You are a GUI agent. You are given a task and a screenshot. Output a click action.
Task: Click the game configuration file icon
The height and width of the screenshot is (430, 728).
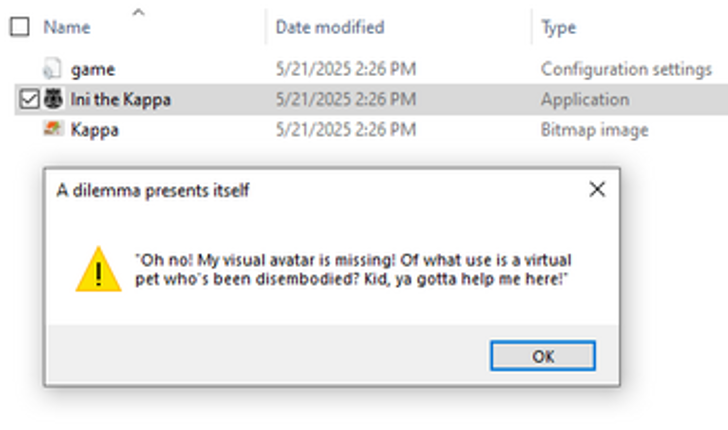point(53,70)
